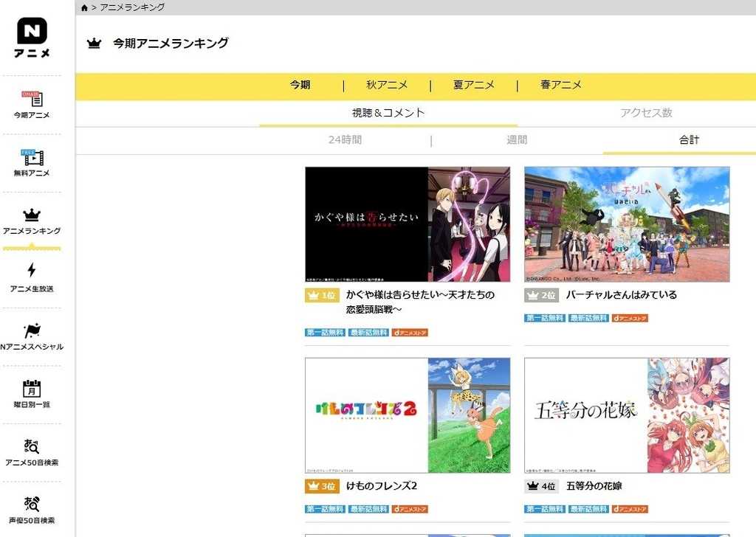The height and width of the screenshot is (537, 756).
Task: Open 声優50音検索 search icon
Action: pyautogui.click(x=32, y=505)
